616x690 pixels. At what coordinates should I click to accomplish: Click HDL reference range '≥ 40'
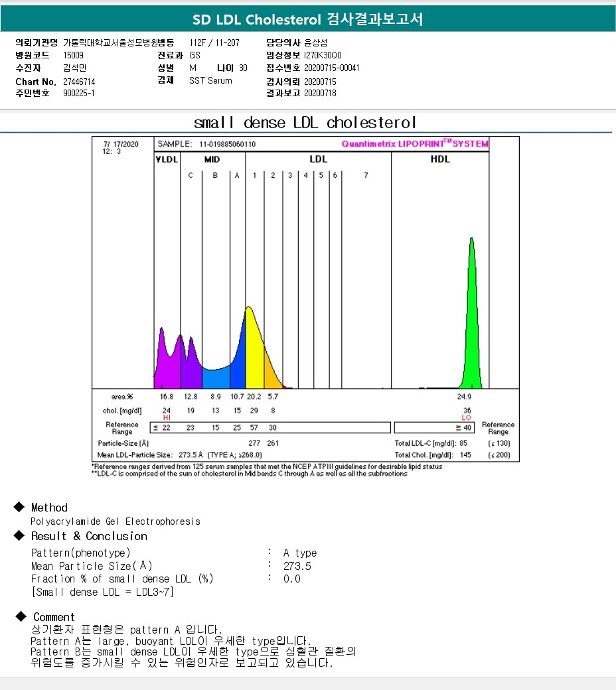tap(463, 427)
